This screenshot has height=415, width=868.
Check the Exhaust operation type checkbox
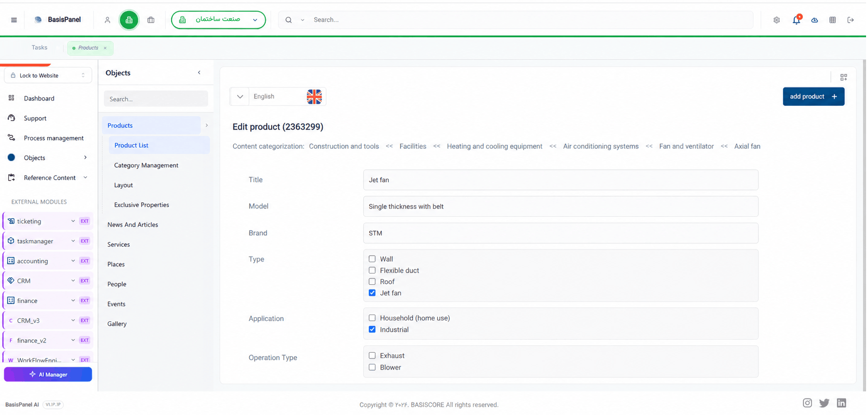point(372,355)
